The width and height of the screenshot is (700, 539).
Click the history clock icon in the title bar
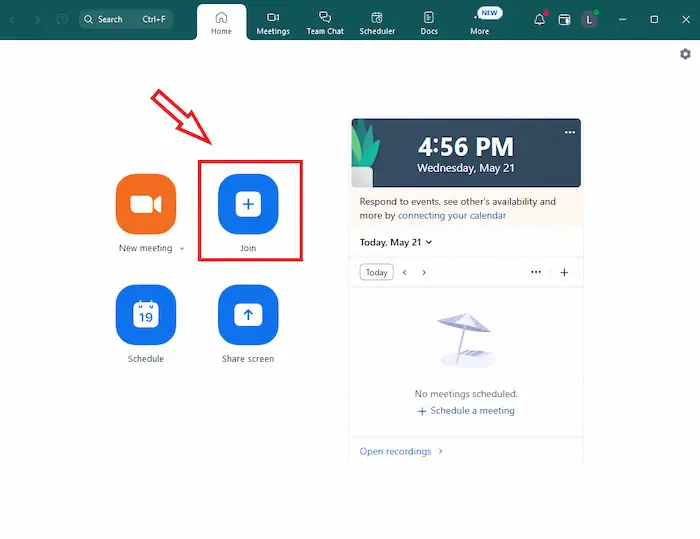point(62,19)
